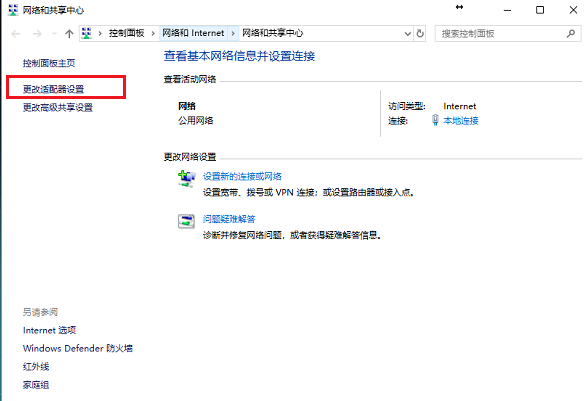585x401 pixels.
Task: Open 更改高级共享设置 link
Action: (58, 107)
